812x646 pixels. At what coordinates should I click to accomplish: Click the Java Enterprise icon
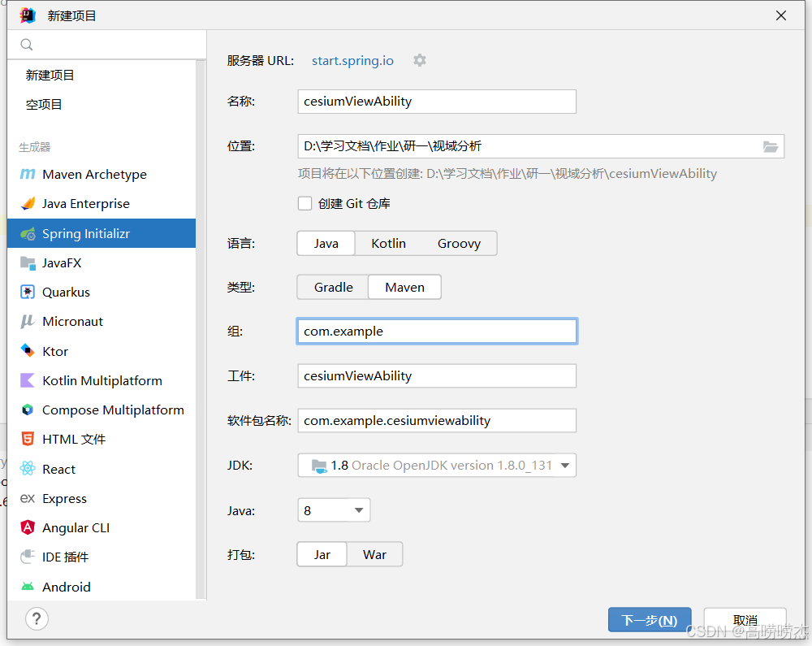(x=28, y=204)
